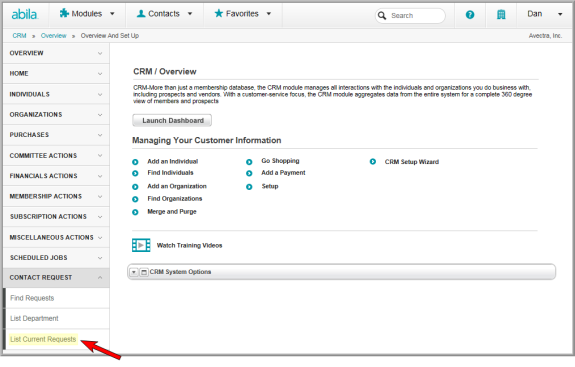Click CRM breadcrumb link
575x367 pixels.
coord(19,36)
